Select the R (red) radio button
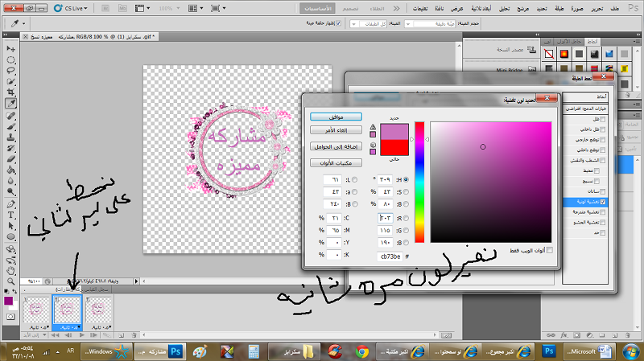 [407, 218]
